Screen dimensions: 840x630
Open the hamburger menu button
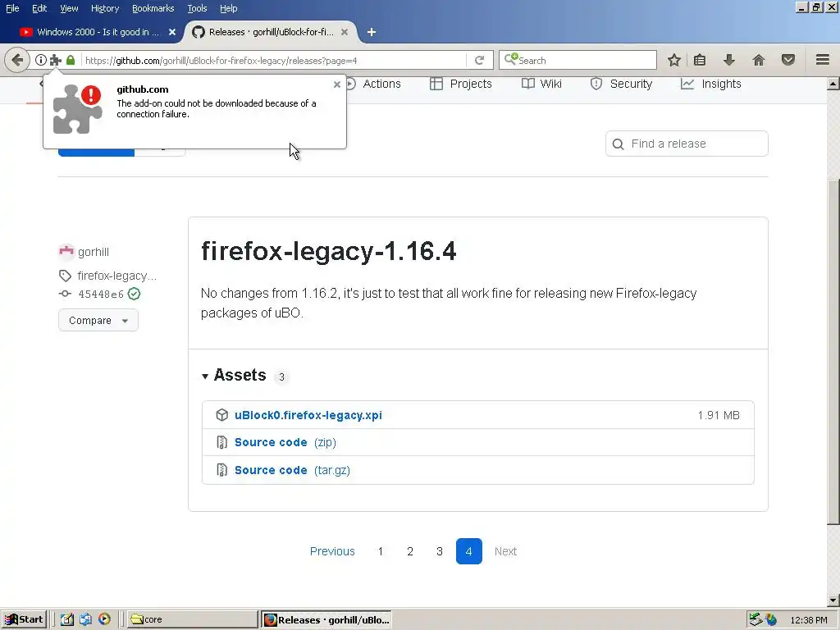822,60
